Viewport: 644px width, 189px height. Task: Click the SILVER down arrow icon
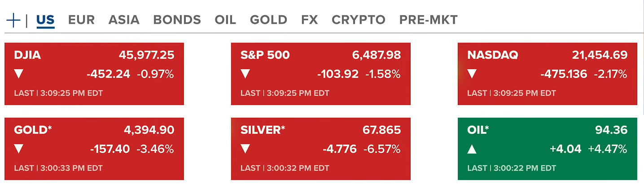click(x=245, y=149)
